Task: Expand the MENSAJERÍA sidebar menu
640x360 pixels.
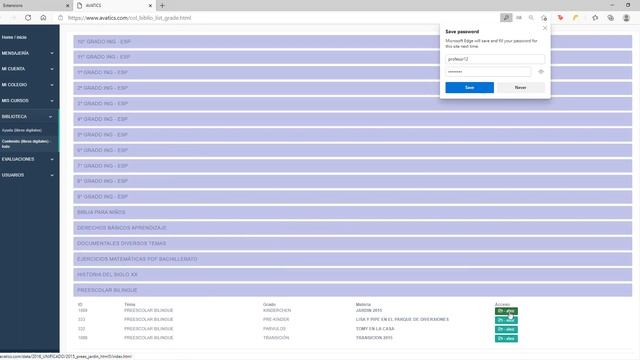Action: pos(29,53)
